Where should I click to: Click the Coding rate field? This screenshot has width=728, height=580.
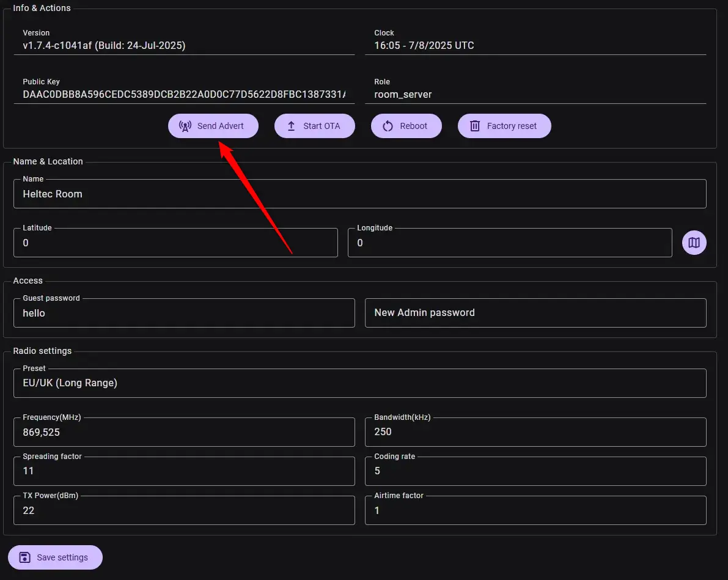[x=535, y=471]
